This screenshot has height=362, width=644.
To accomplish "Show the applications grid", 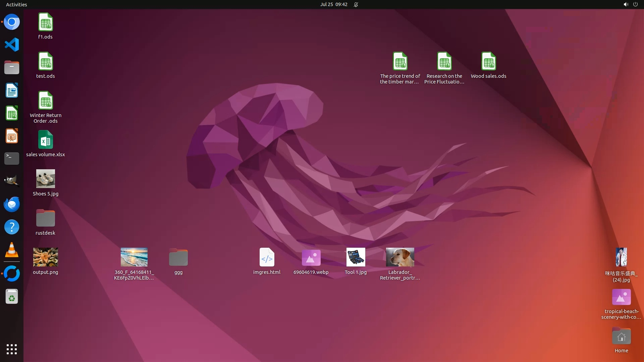I will pyautogui.click(x=12, y=349).
